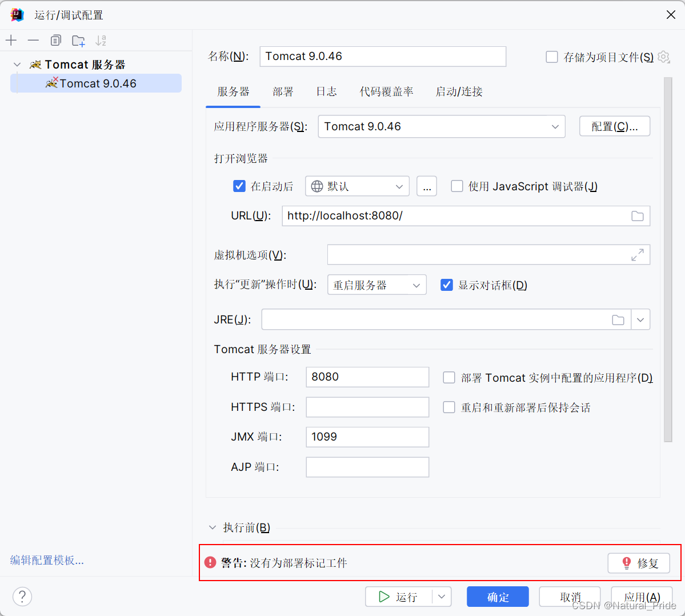The image size is (685, 616).
Task: Open the update action dropdown 重启服务器
Action: point(377,285)
